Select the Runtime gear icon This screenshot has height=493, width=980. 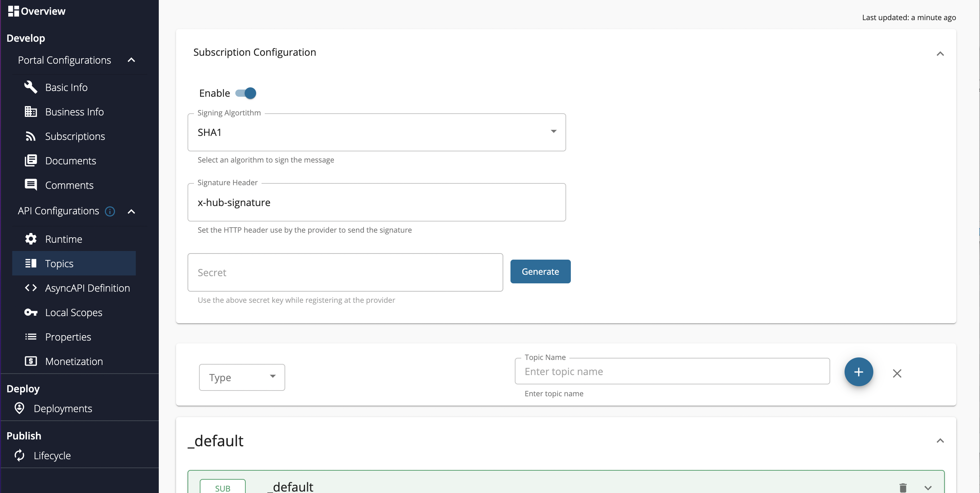[31, 239]
